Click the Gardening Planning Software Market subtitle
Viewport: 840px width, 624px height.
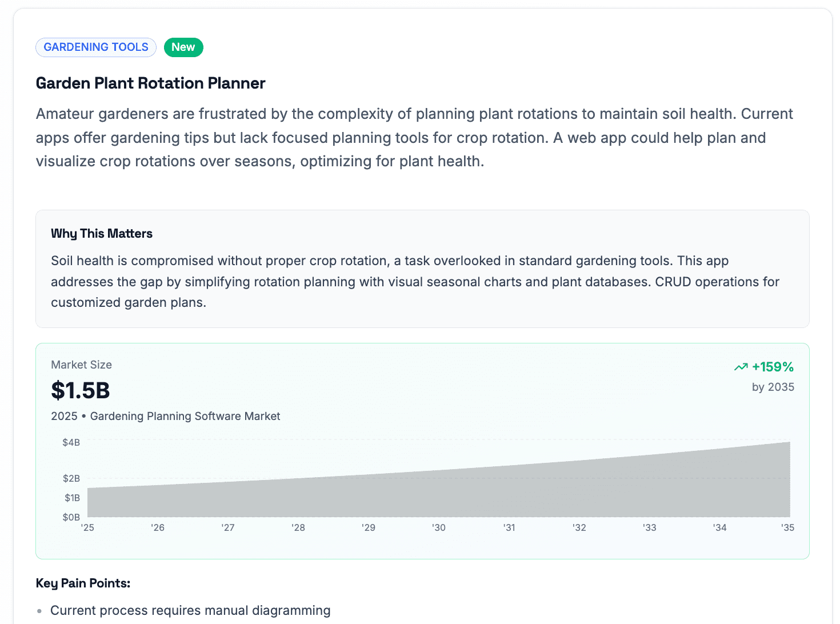click(x=185, y=416)
